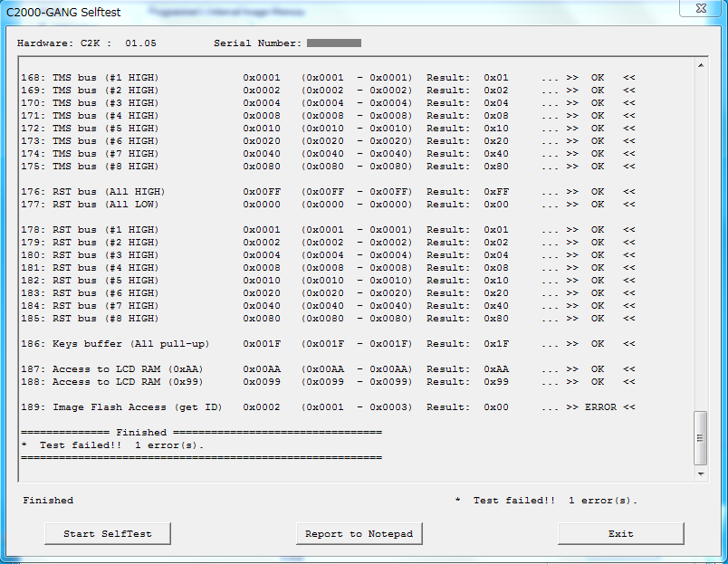Click the Finished separator line in log
The height and width of the screenshot is (564, 728).
202,433
